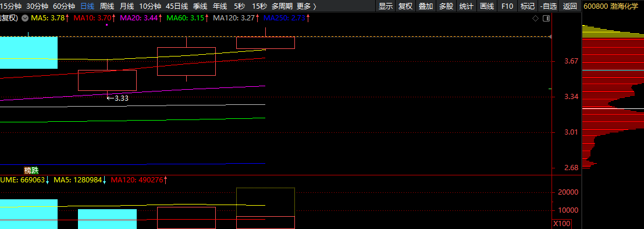Open the 复权 adjustment menu
Image resolution: width=644 pixels, height=229 pixels.
click(405, 6)
